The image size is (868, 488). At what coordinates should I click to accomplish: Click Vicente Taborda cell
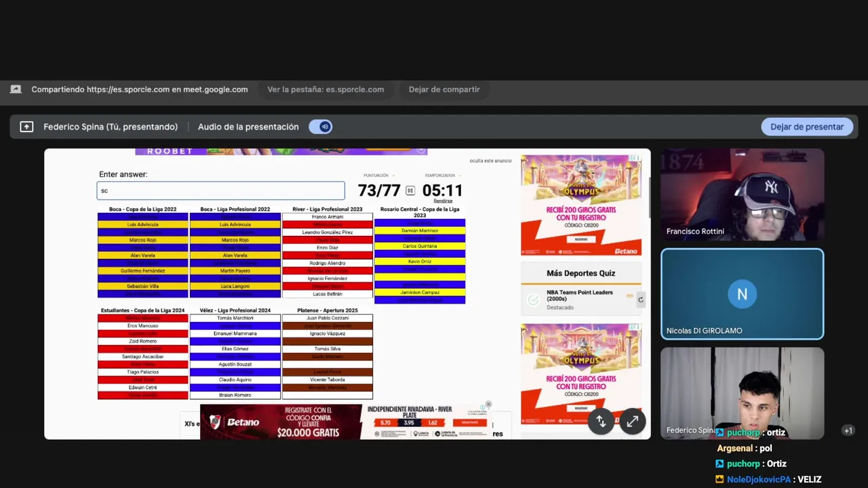point(328,380)
